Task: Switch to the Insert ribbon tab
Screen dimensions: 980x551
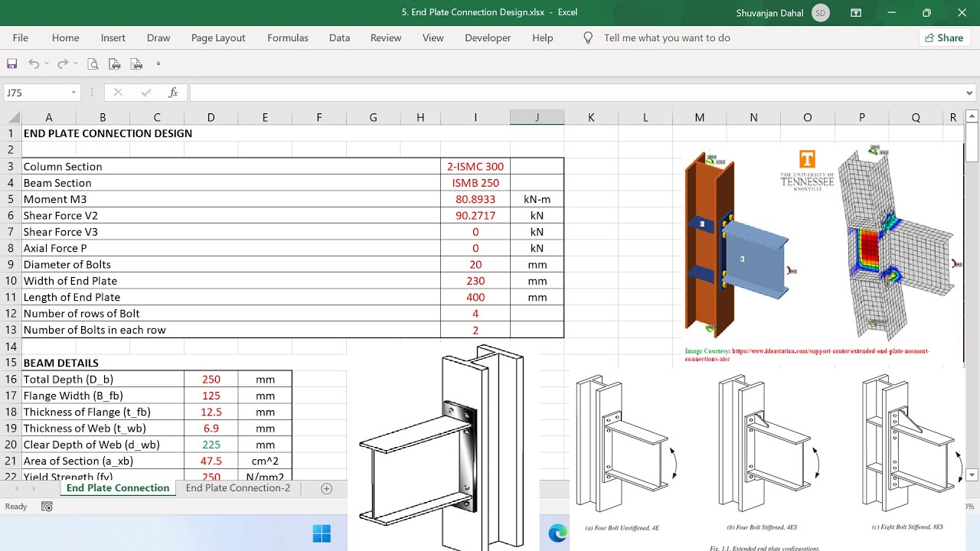Action: coord(113,37)
